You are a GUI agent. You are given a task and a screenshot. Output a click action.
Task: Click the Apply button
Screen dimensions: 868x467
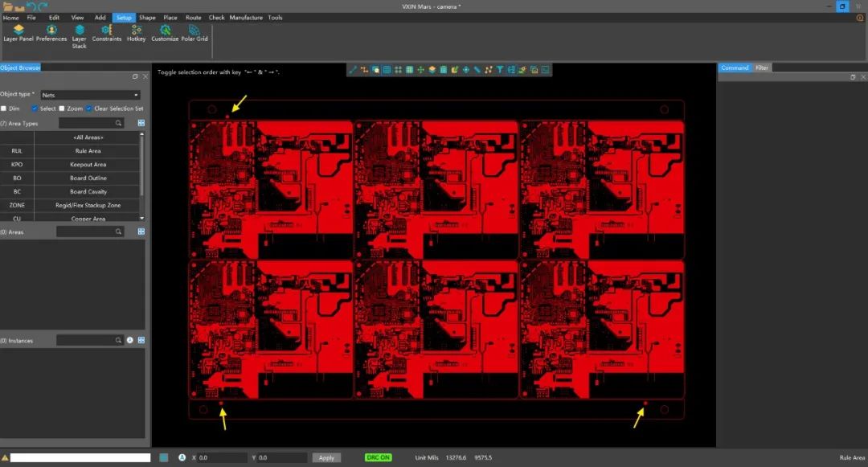[326, 457]
